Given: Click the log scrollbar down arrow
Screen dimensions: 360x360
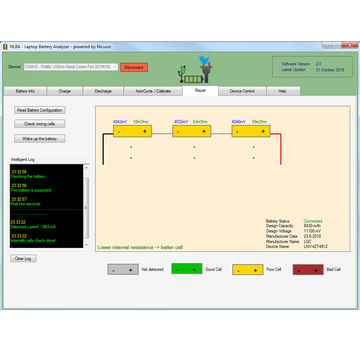Looking at the screenshot, I should tap(87, 245).
